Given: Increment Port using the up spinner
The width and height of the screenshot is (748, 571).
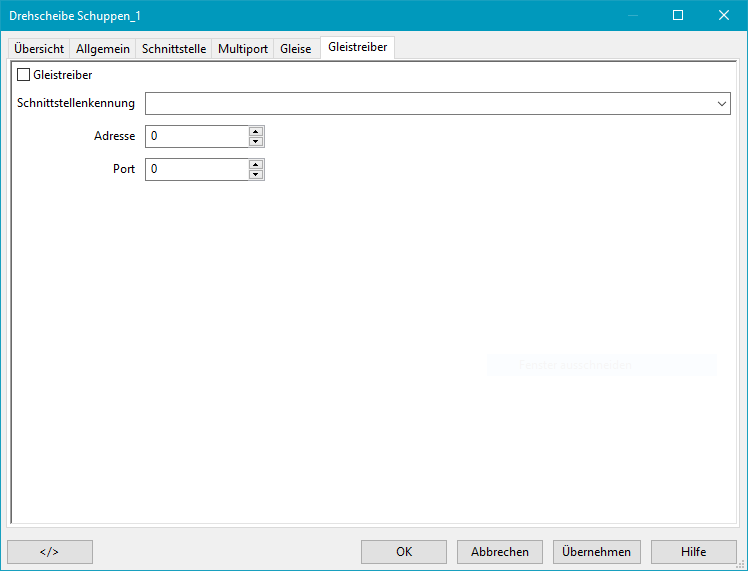Looking at the screenshot, I should 256,164.
